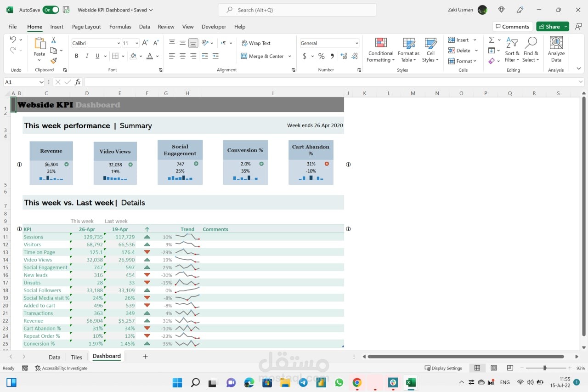The image size is (588, 392).
Task: Click the Cut scissors icon
Action: (x=54, y=40)
